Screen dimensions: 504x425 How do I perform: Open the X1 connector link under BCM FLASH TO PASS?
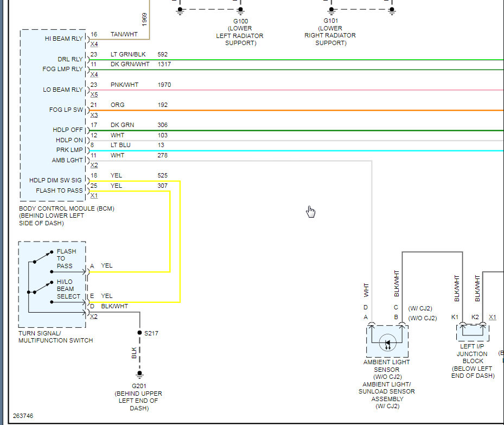point(94,195)
